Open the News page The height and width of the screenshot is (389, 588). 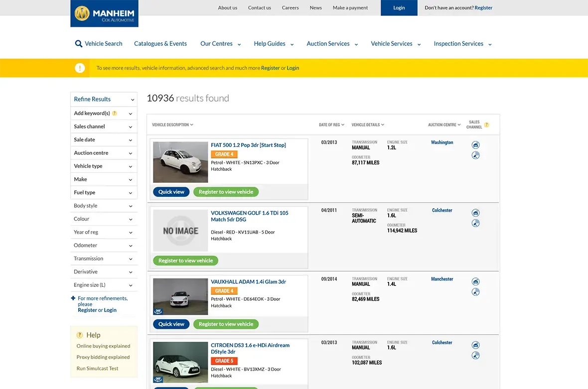point(316,8)
